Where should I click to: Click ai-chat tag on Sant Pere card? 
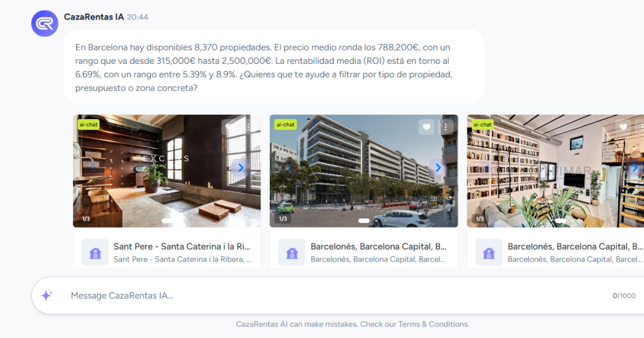89,124
